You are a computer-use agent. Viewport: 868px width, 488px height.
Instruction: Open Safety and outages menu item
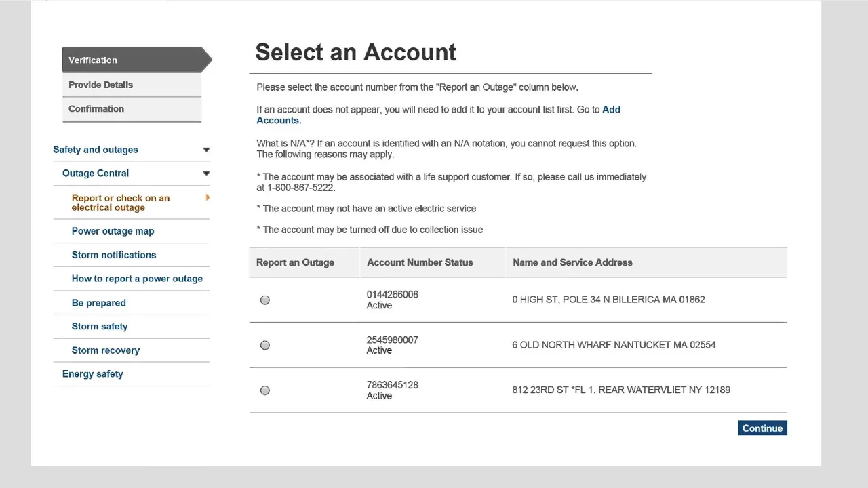tap(96, 150)
